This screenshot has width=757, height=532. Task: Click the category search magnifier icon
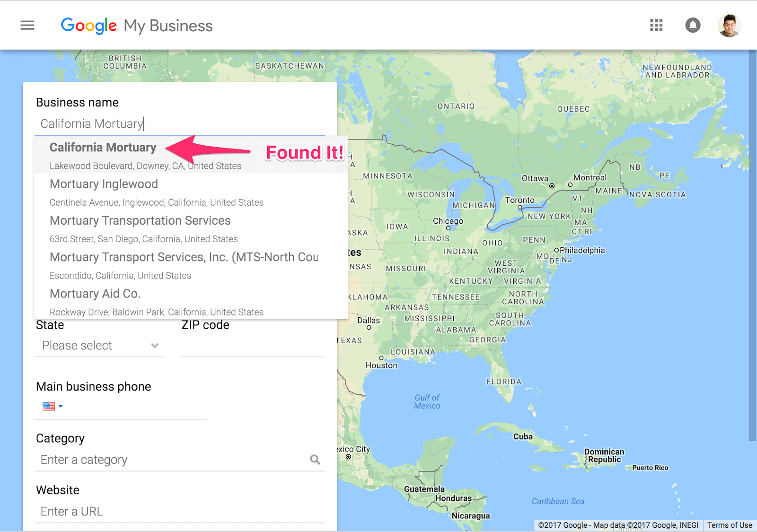(x=315, y=459)
